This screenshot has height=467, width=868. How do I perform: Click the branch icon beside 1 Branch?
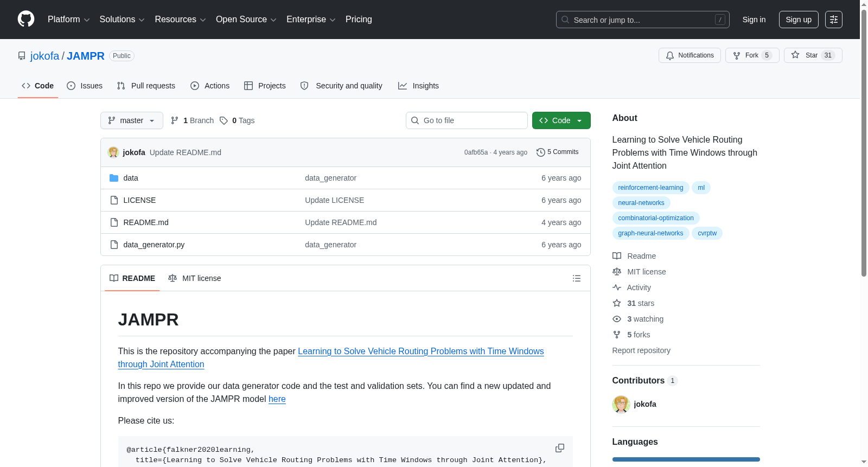click(175, 120)
